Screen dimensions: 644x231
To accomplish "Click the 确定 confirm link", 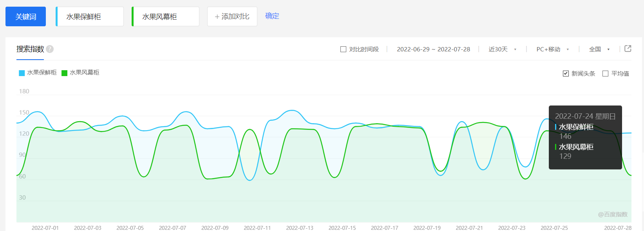I will (272, 16).
